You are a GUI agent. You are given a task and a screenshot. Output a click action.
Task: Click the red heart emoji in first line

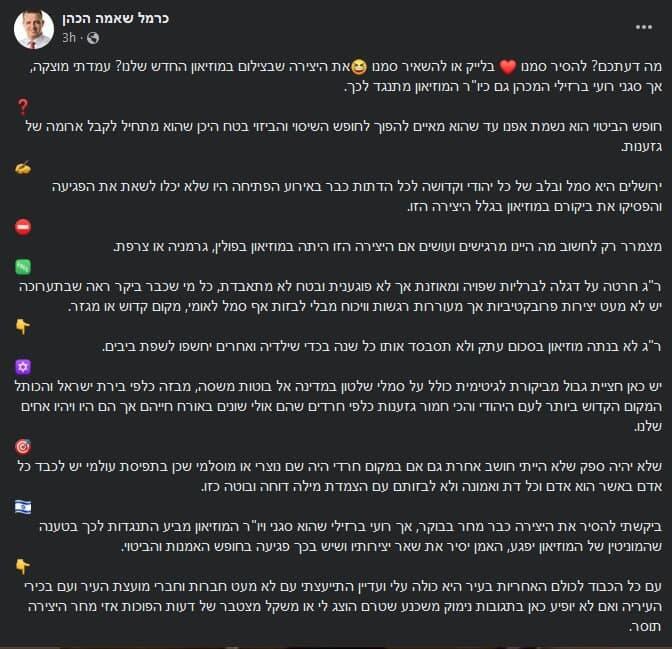click(x=508, y=67)
